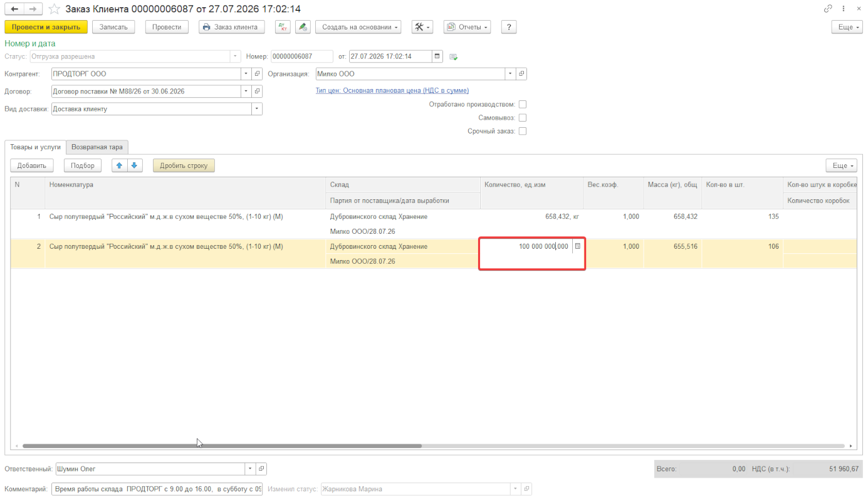The height and width of the screenshot is (497, 868).
Task: Click the Вес.коэф. column header
Action: click(613, 192)
